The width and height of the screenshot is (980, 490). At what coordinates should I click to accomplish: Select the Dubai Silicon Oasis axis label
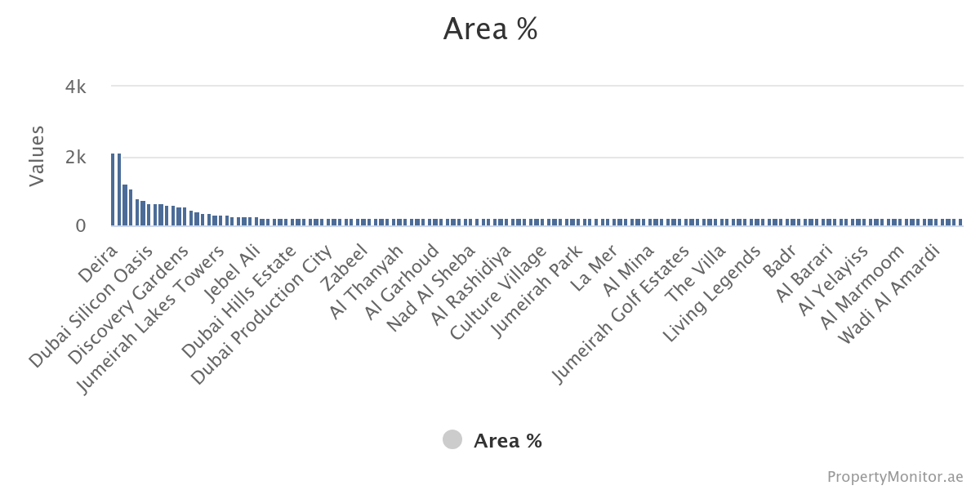point(91,305)
